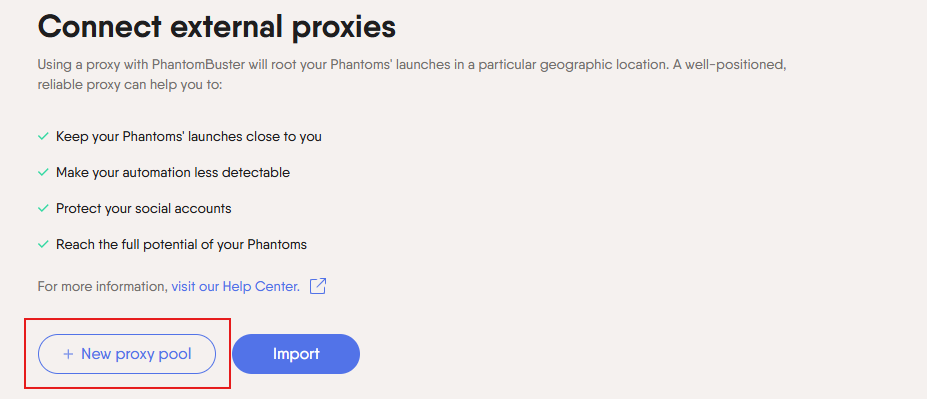Open the visit our Help Center link
927x399 pixels.
click(x=235, y=287)
